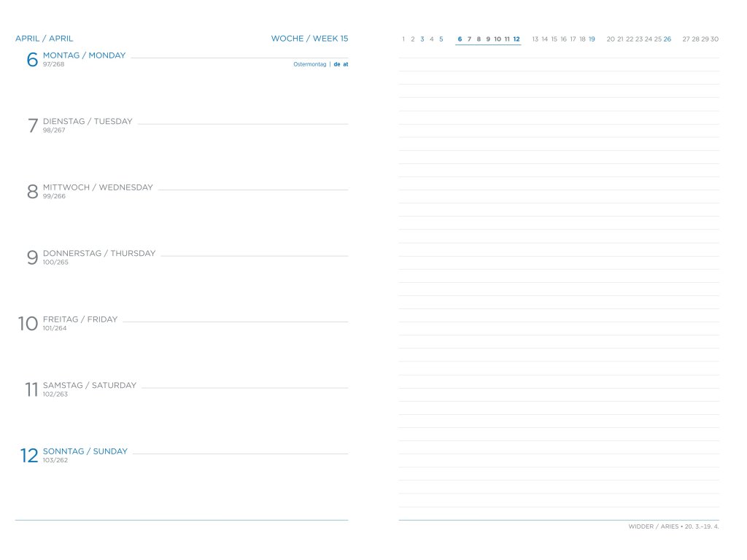
Task: Click day count 99/266 under Wednesday
Action: [x=54, y=196]
